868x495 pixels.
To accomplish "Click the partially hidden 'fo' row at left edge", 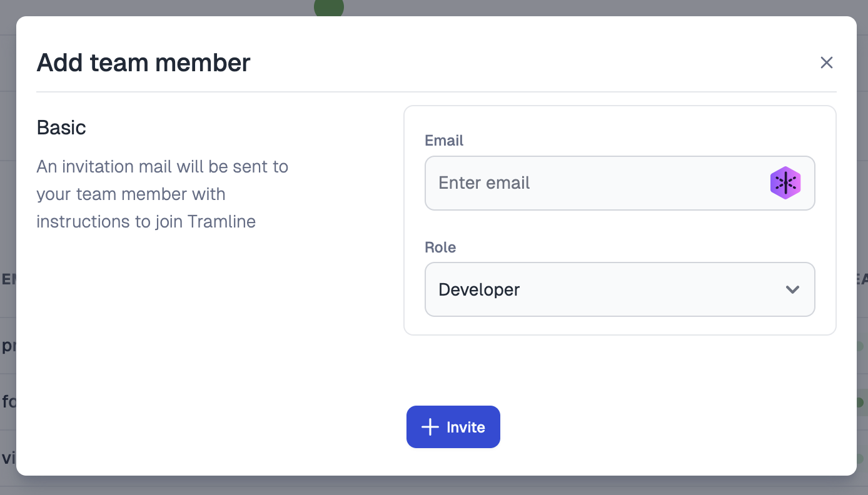I will pos(8,402).
